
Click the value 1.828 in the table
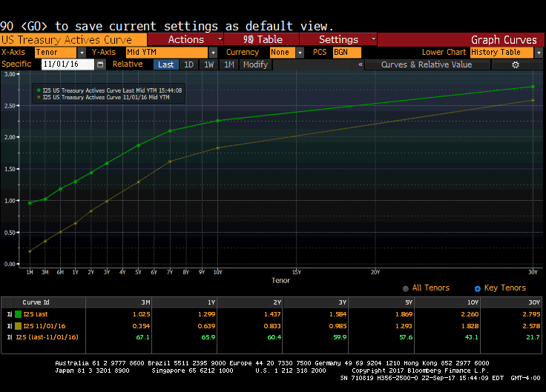pyautogui.click(x=470, y=326)
